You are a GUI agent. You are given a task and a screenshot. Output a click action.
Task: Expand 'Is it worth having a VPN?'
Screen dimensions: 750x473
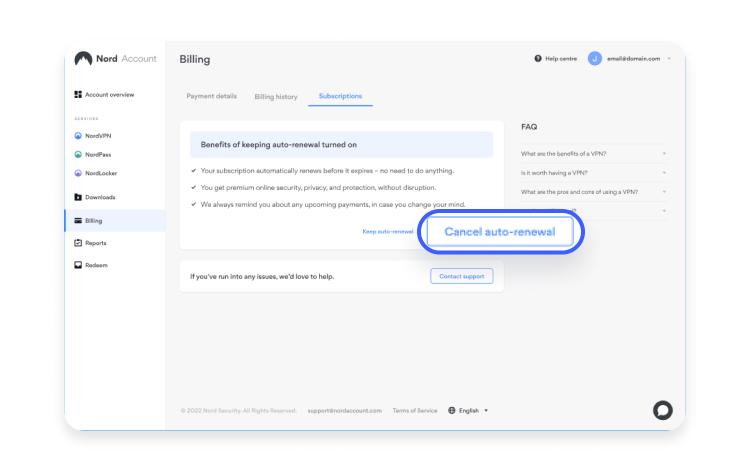point(593,173)
